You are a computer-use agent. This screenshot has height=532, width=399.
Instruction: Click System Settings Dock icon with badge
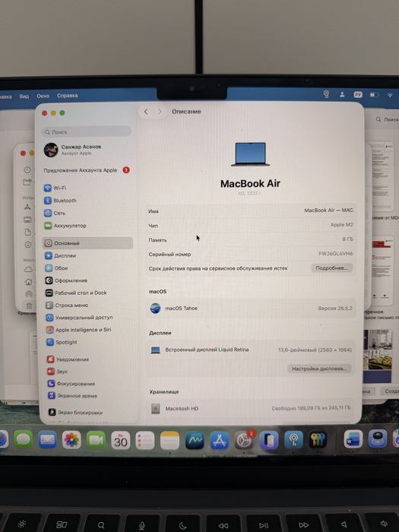(x=244, y=440)
